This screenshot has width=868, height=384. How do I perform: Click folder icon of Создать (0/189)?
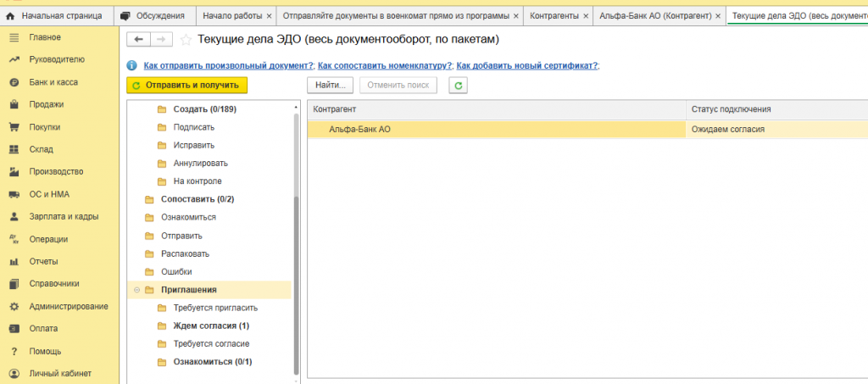pyautogui.click(x=162, y=109)
